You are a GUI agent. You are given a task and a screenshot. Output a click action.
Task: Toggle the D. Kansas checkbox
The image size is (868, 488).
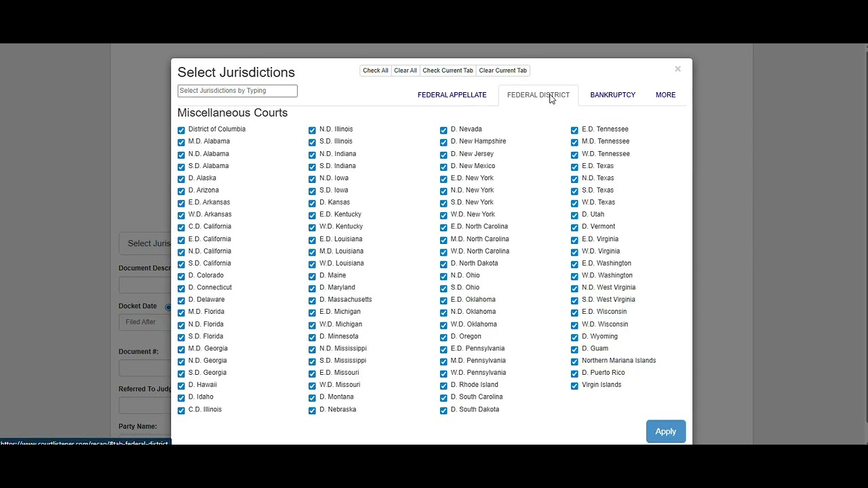click(x=312, y=203)
